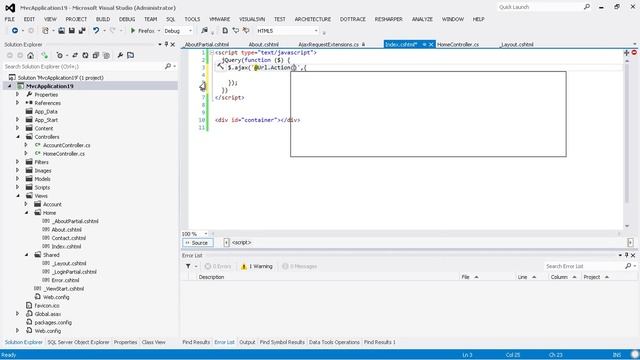Viewport: 640px width, 360px height.
Task: Pin the Error List panel
Action: tap(627, 255)
